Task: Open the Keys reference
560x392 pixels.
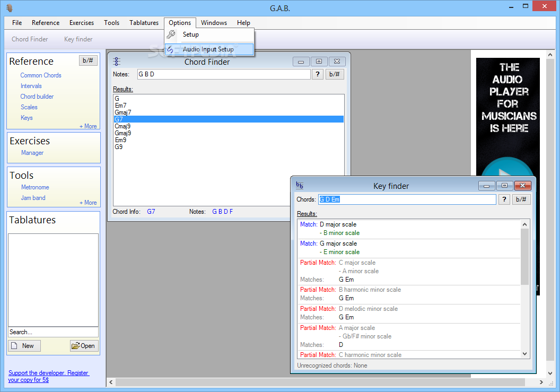Action: tap(27, 118)
